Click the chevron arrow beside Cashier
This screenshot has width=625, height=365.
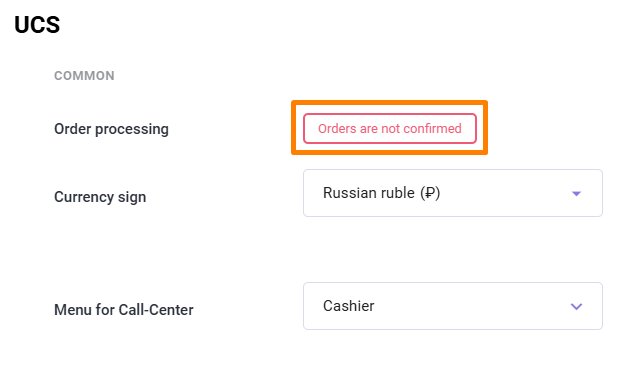point(576,306)
